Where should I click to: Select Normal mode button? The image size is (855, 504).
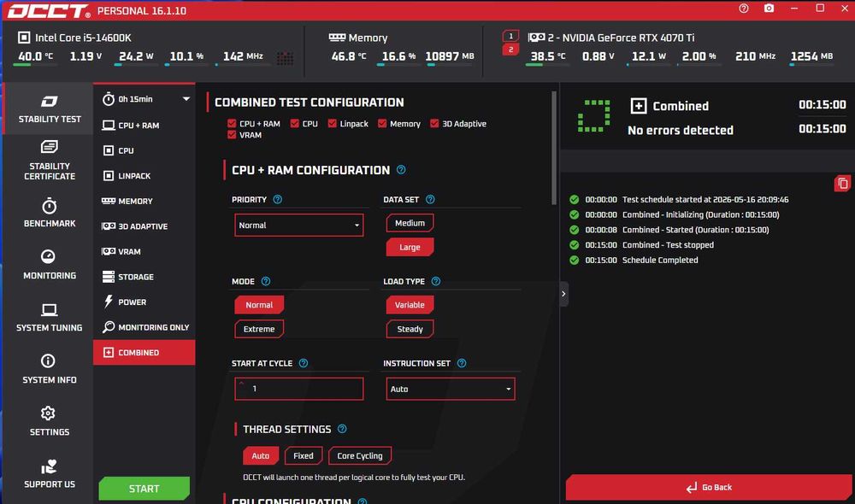[x=259, y=305]
